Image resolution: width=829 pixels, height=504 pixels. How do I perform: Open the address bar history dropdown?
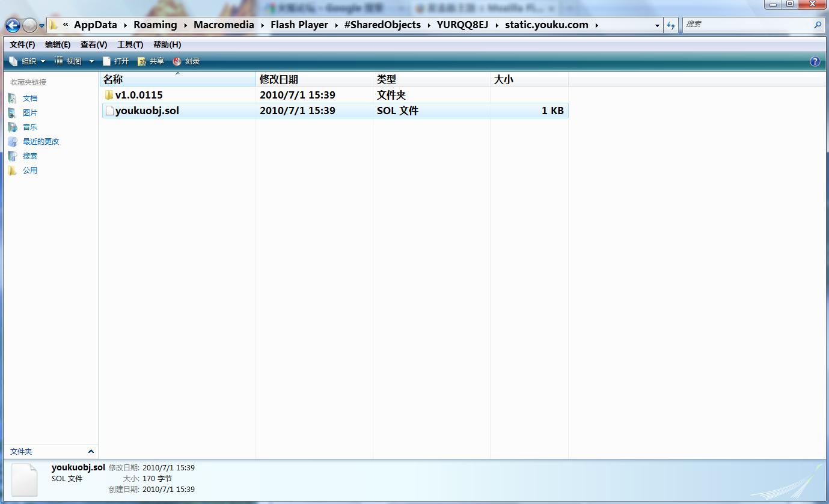[657, 25]
